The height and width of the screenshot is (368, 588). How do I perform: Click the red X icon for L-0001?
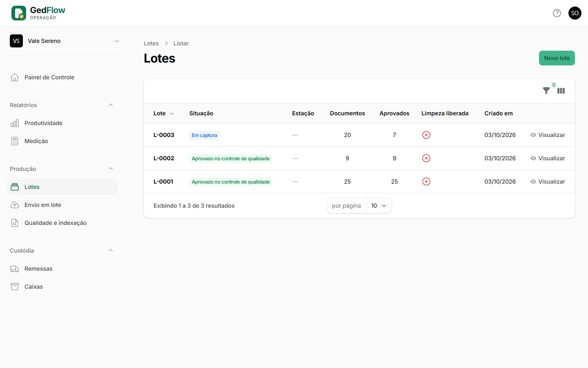click(x=426, y=182)
